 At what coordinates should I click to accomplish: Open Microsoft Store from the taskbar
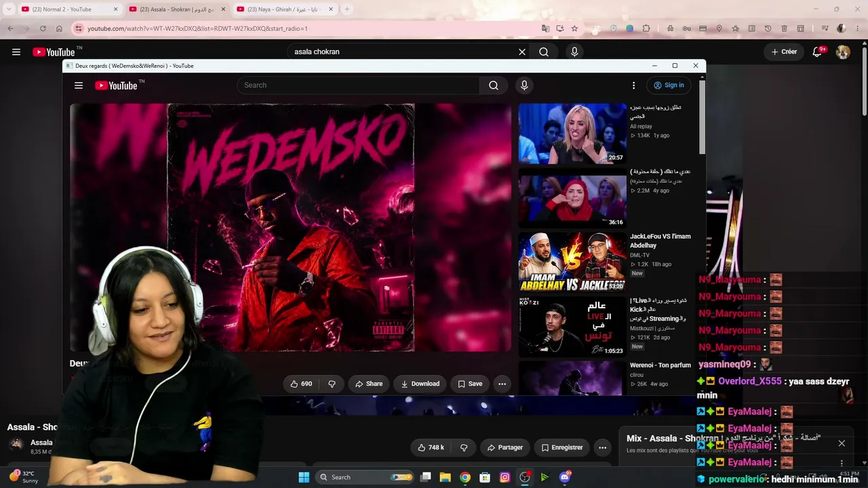tap(485, 477)
